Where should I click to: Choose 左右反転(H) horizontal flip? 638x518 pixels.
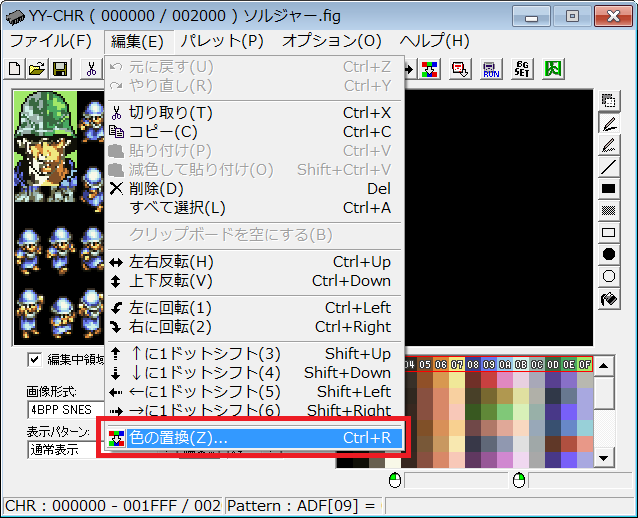point(255,262)
